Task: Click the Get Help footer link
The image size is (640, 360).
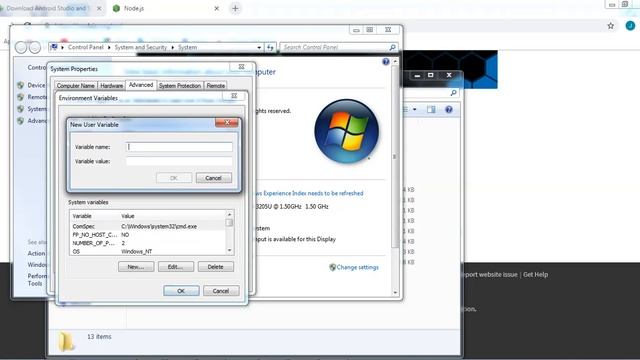Action: tap(536, 275)
